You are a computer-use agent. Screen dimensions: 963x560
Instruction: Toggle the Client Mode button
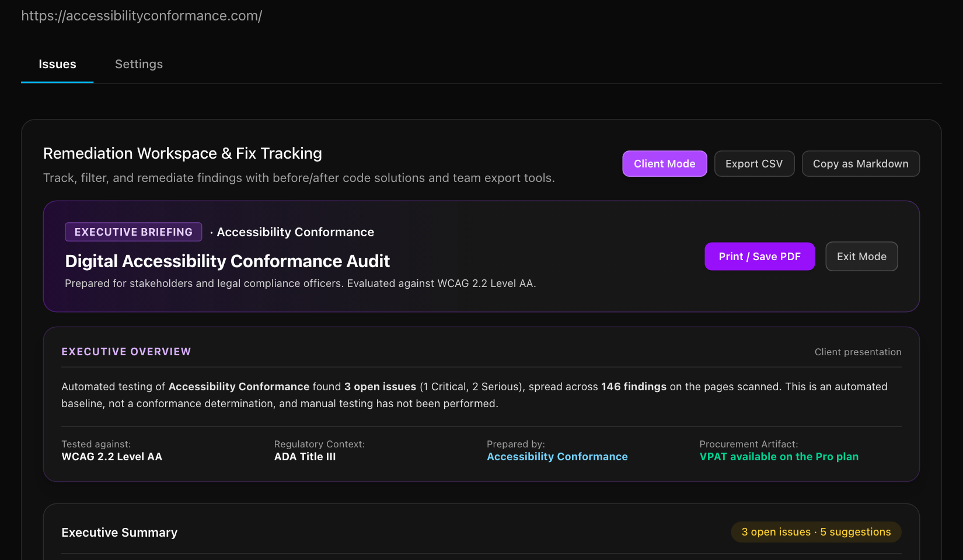[665, 164]
